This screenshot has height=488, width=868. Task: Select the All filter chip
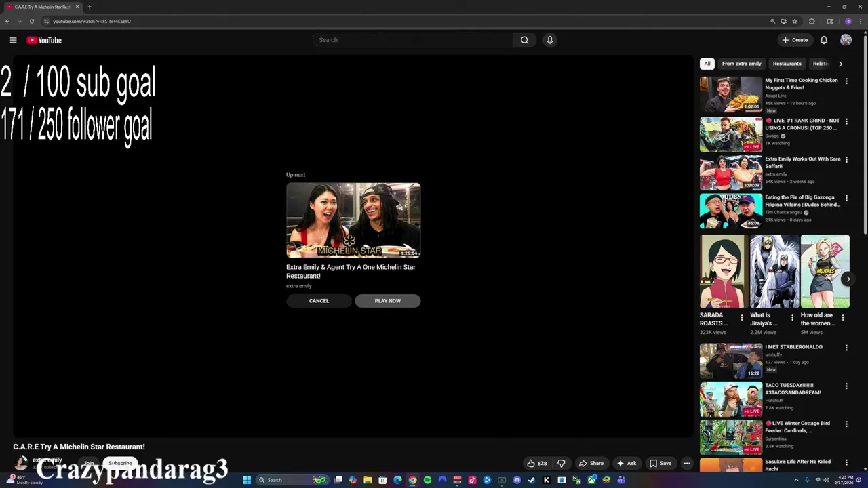[707, 64]
